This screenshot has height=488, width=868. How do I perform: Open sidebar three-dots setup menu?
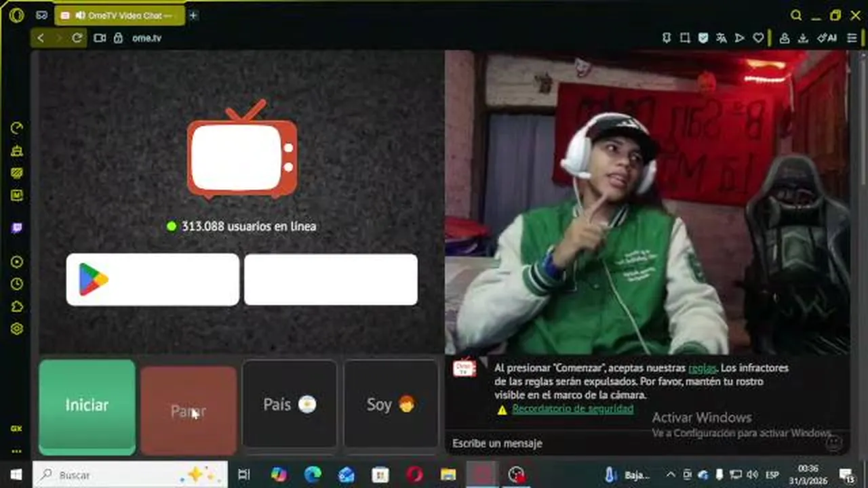tap(16, 451)
